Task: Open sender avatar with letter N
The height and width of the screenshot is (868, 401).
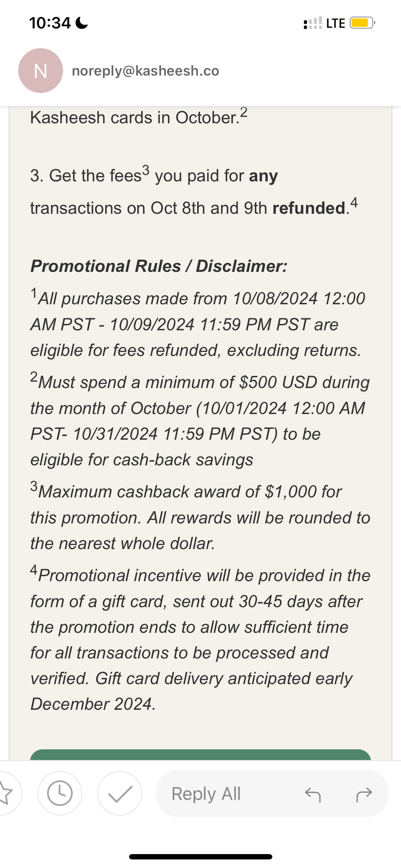Action: (41, 71)
